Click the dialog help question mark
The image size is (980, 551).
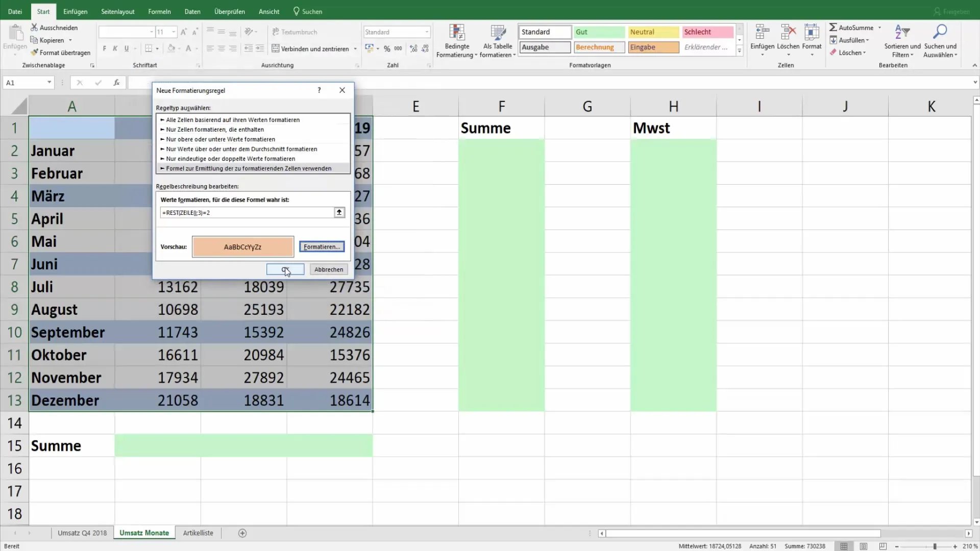point(320,90)
